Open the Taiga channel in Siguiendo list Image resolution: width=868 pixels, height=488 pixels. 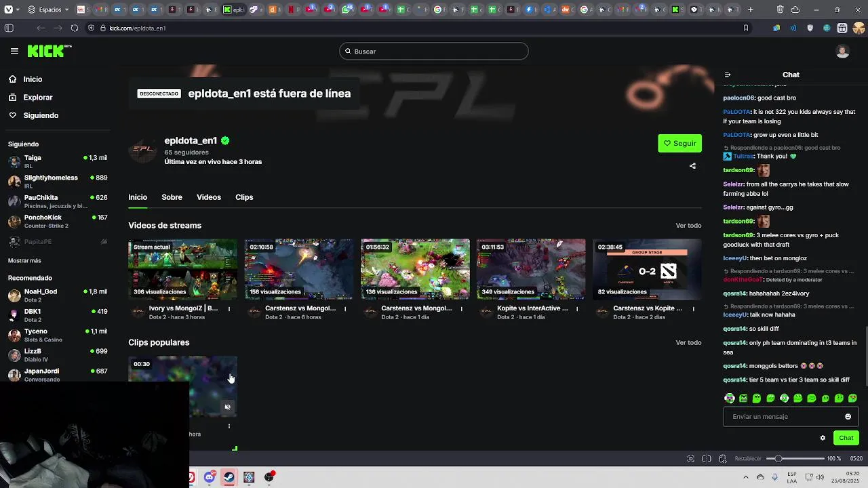pos(58,161)
